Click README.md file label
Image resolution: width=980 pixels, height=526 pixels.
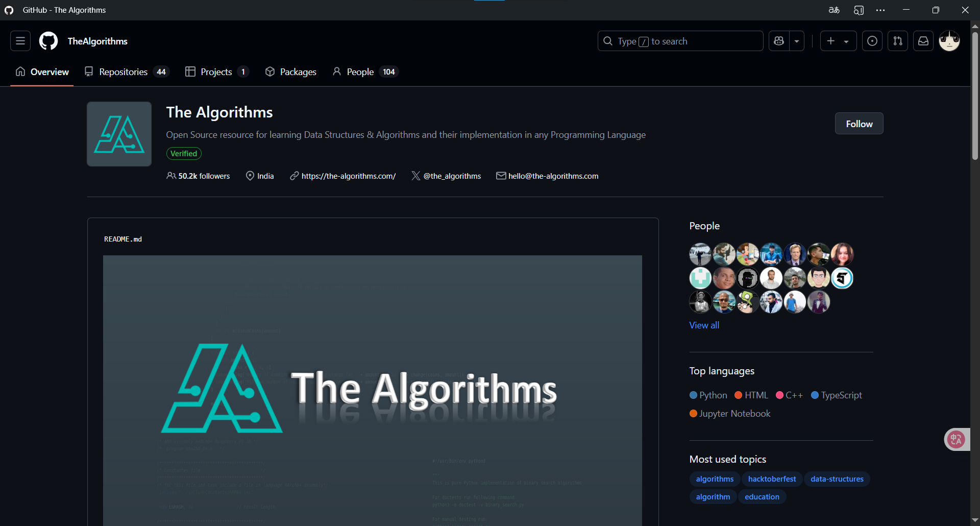[x=123, y=239]
